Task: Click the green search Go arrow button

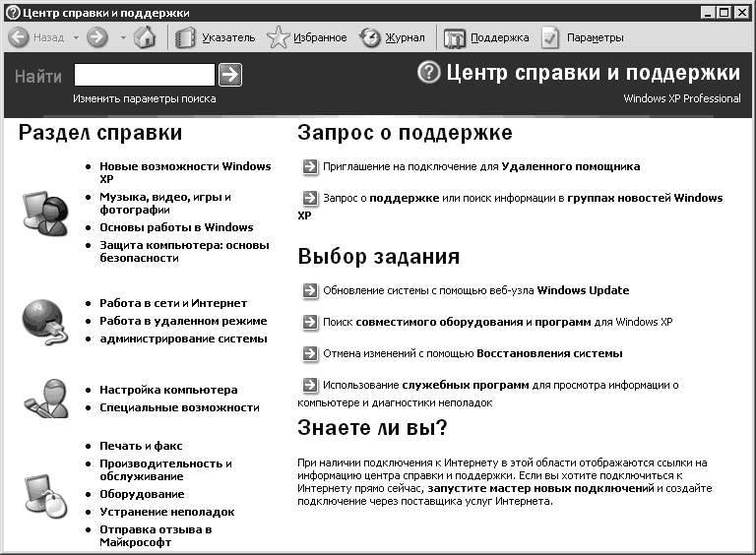Action: (229, 75)
